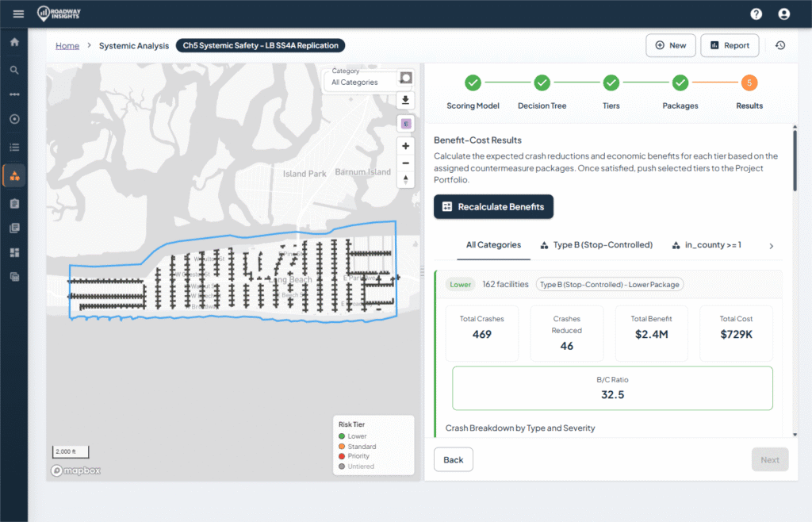This screenshot has width=812, height=522.
Task: Open the user account profile icon
Action: click(x=783, y=13)
